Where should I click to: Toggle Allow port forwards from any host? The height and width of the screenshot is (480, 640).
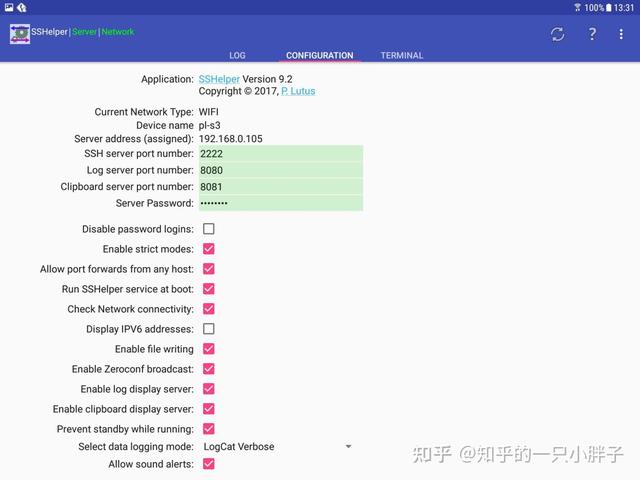(209, 269)
